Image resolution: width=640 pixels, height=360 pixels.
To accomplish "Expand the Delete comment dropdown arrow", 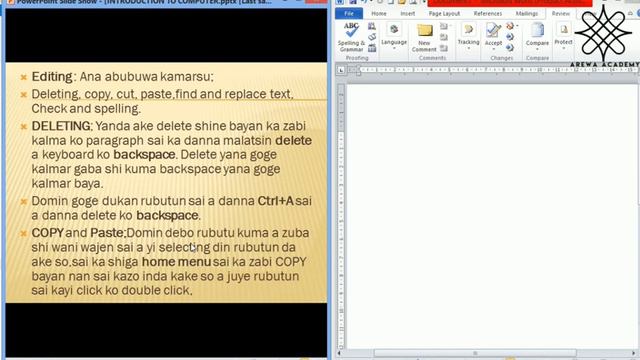I will pyautogui.click(x=451, y=26).
